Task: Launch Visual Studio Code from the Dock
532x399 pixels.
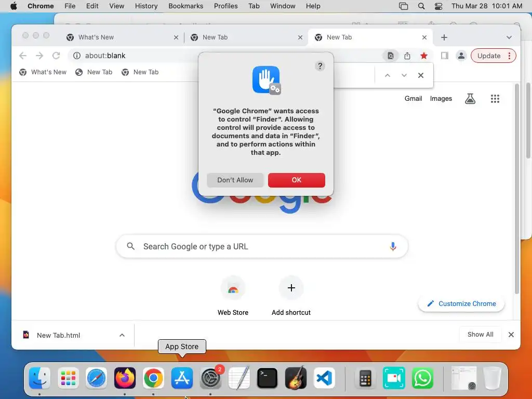Action: click(x=324, y=378)
